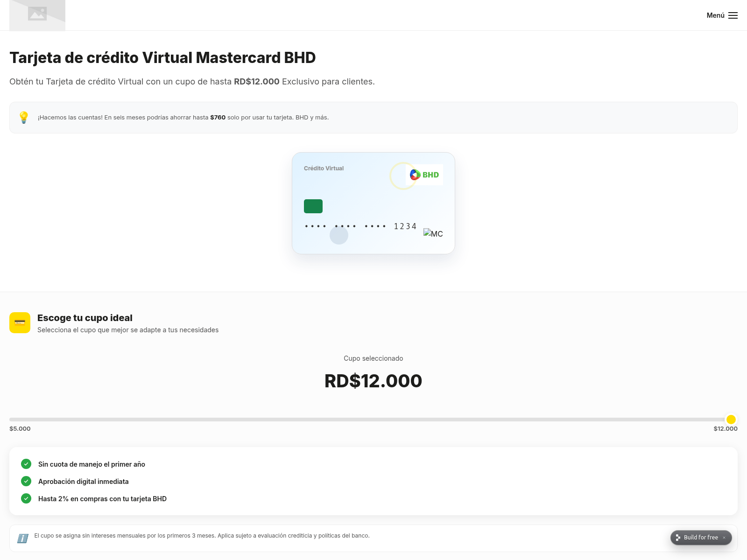Viewport: 747px width, 560px height.
Task: Click the green chip on the virtual card
Action: (313, 206)
